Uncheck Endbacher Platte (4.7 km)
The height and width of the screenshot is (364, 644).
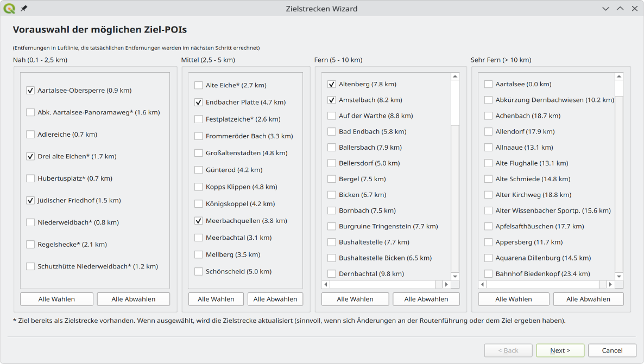[x=199, y=102]
